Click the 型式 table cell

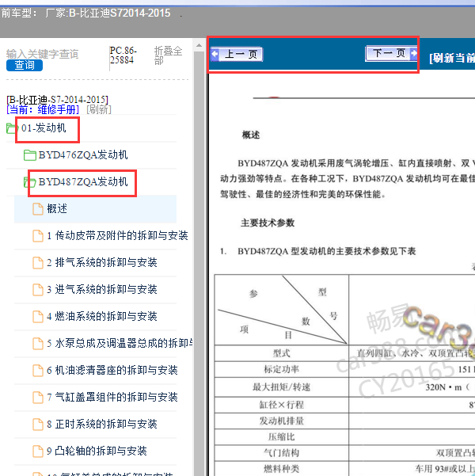281,353
